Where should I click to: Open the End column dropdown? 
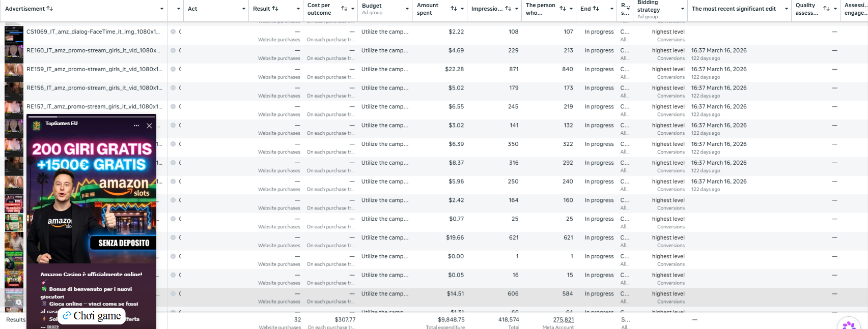611,9
